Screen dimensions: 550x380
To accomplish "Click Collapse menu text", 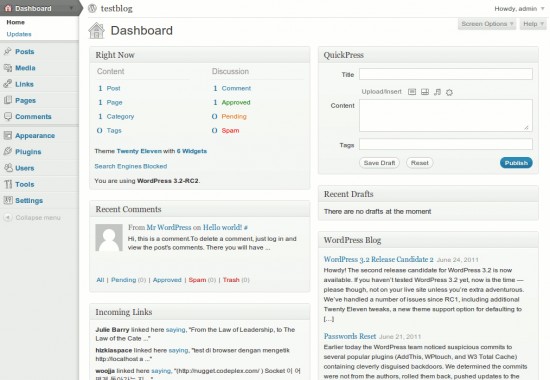I will point(38,218).
